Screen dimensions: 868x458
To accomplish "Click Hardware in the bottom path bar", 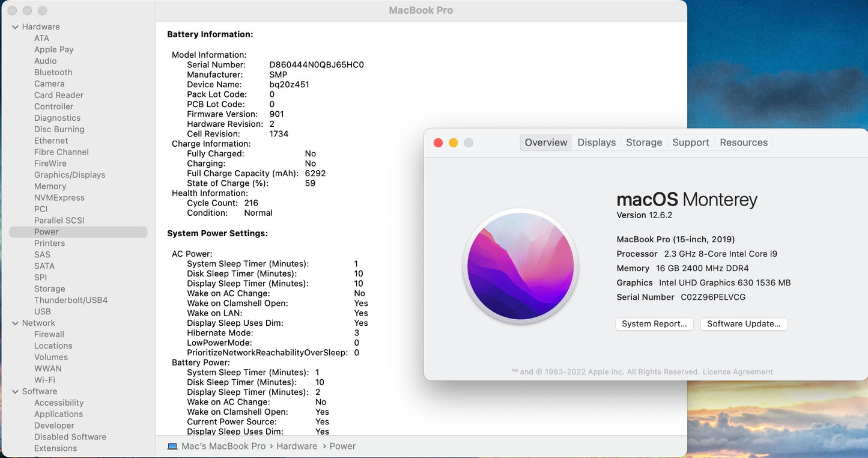I will [297, 447].
